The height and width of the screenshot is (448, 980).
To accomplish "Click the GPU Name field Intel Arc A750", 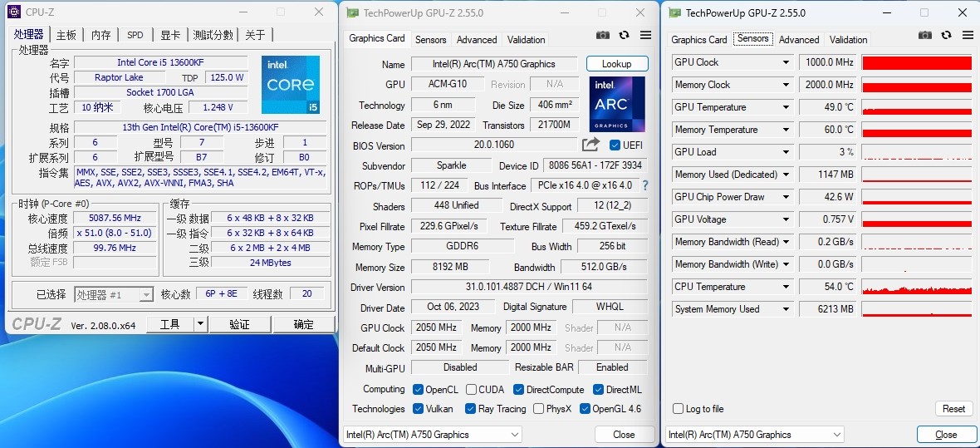I will pos(494,64).
